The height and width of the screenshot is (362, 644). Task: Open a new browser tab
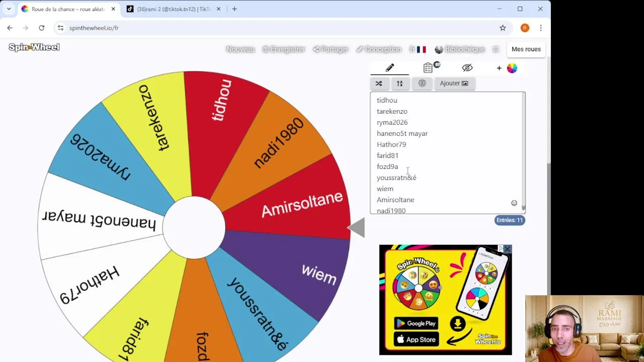pos(234,9)
